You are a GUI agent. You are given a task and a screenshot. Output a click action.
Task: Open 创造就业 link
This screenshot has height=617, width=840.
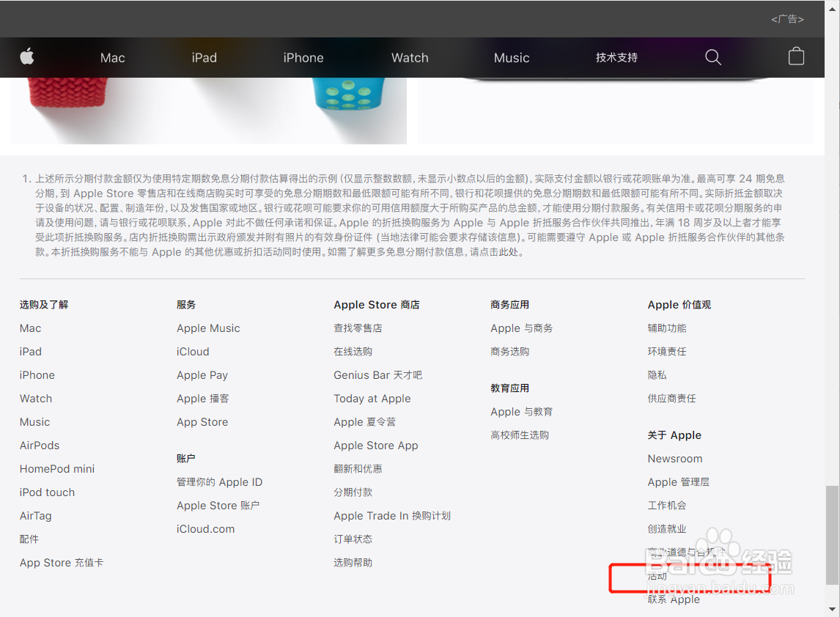667,529
